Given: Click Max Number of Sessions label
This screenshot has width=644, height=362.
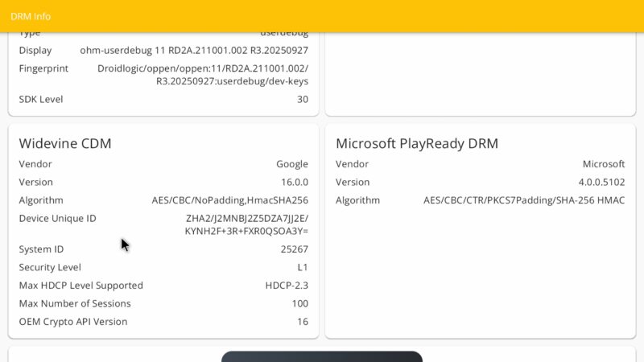Looking at the screenshot, I should click(x=75, y=303).
